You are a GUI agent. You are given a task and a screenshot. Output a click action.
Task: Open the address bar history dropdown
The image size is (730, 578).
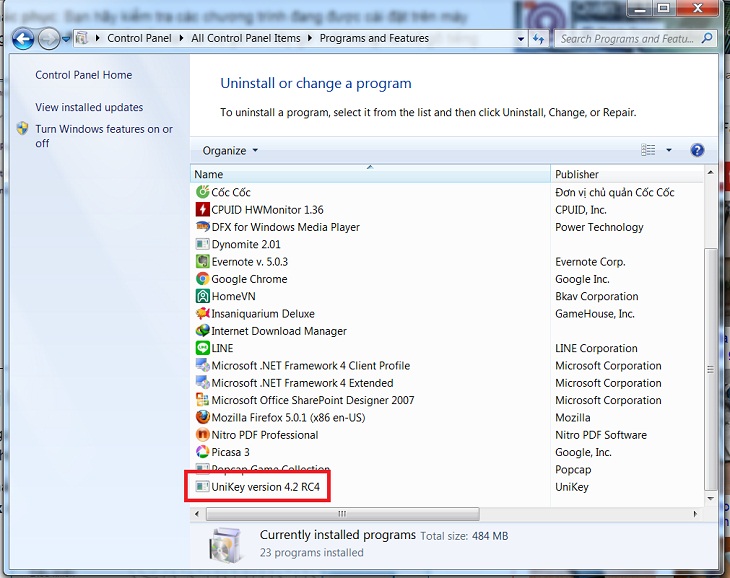point(520,39)
